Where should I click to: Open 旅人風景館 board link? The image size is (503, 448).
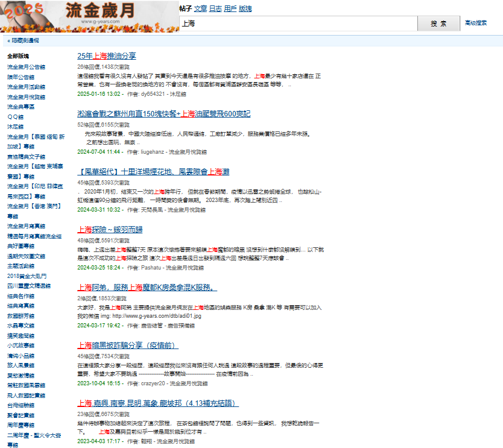(21, 365)
